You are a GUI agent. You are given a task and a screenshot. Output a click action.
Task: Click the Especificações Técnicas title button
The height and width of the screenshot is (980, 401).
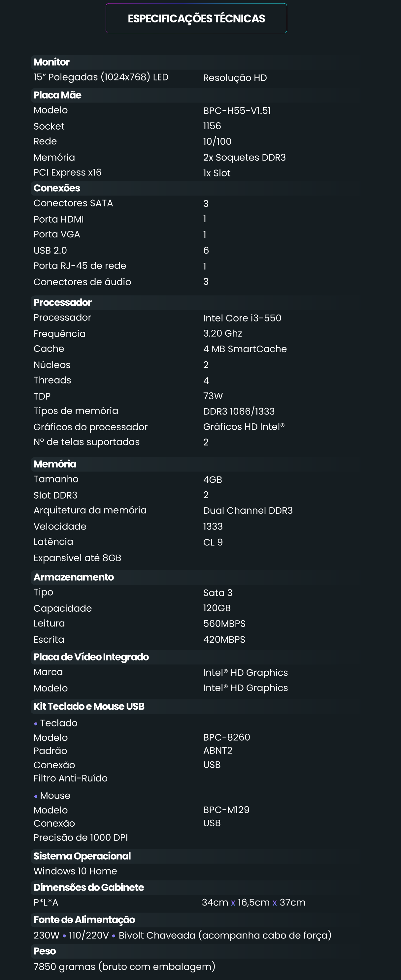(x=196, y=18)
